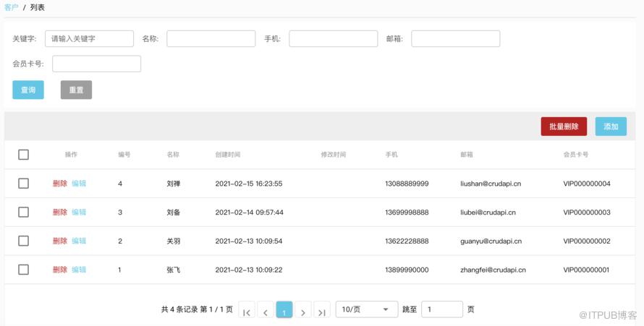Viewport: 644px width, 326px height.
Task: Focus the 关键字 keyword input field
Action: pyautogui.click(x=89, y=38)
